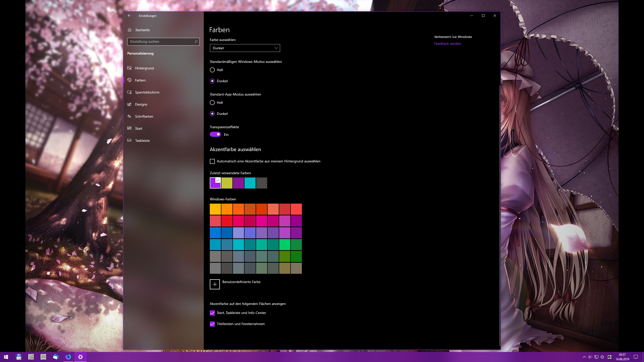Uncheck Titelleisten und Fensterrahmen

pos(212,324)
